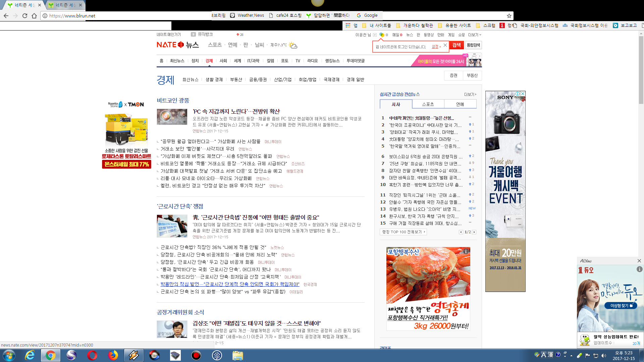Close the ALYac popup window
This screenshot has height=362, width=644.
tap(639, 261)
